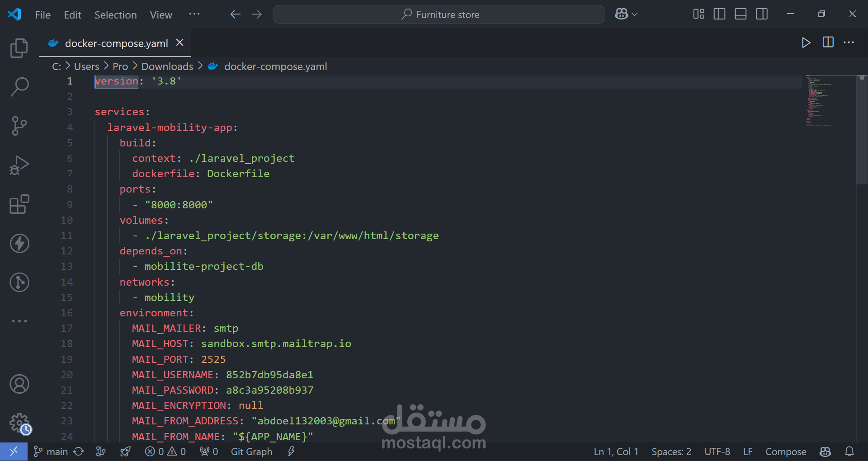Show additional activity bar views

click(19, 321)
